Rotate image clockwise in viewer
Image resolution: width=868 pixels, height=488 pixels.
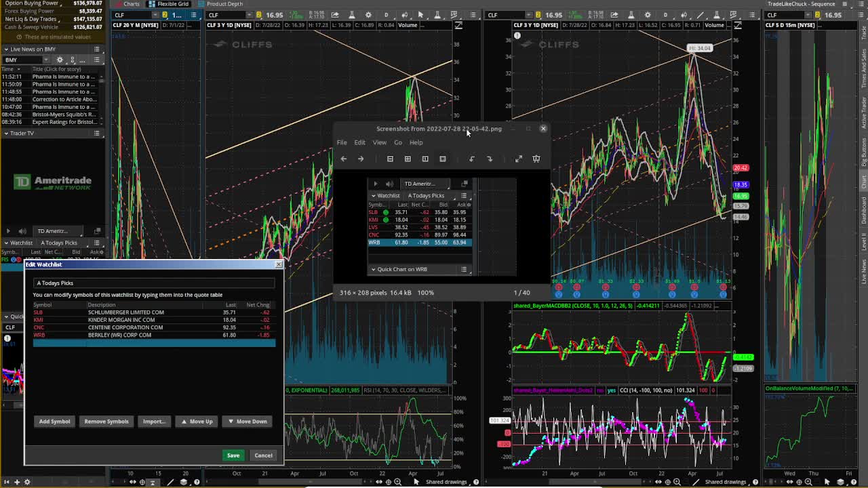click(490, 159)
